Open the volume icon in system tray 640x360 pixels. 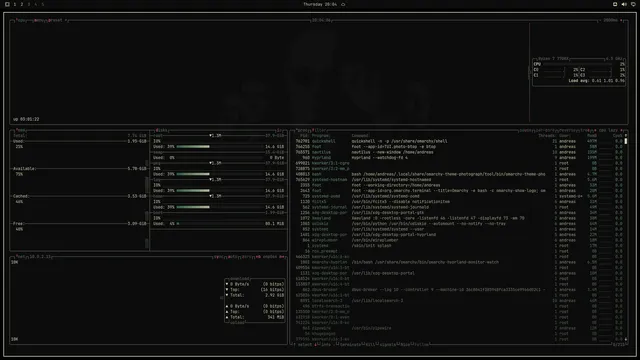click(624, 4)
